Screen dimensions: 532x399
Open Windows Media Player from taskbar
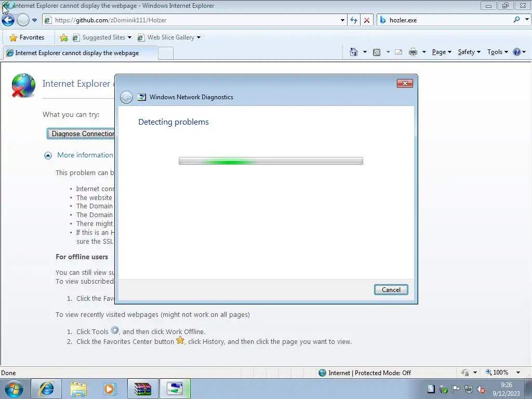click(110, 389)
